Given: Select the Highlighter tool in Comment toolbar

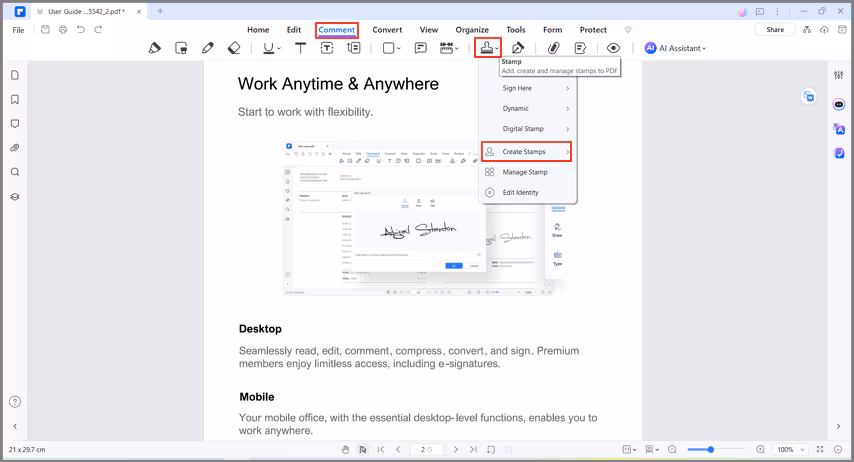Looking at the screenshot, I should 155,48.
